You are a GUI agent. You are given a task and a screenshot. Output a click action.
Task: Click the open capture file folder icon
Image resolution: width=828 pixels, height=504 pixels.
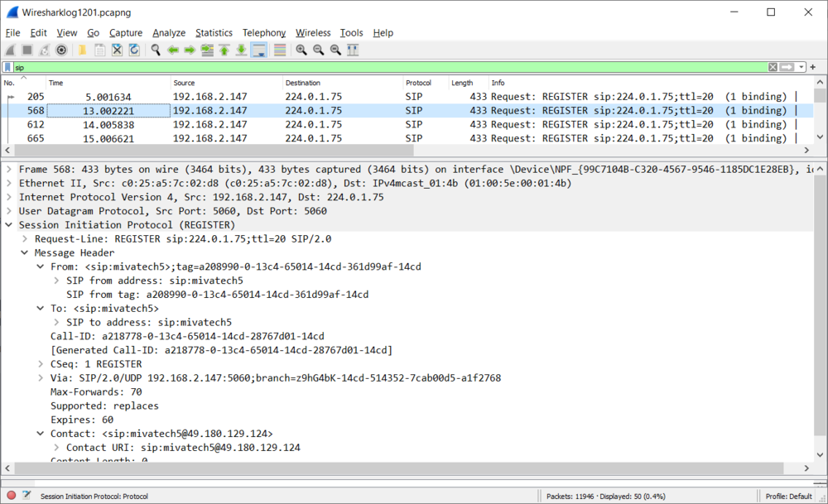82,50
